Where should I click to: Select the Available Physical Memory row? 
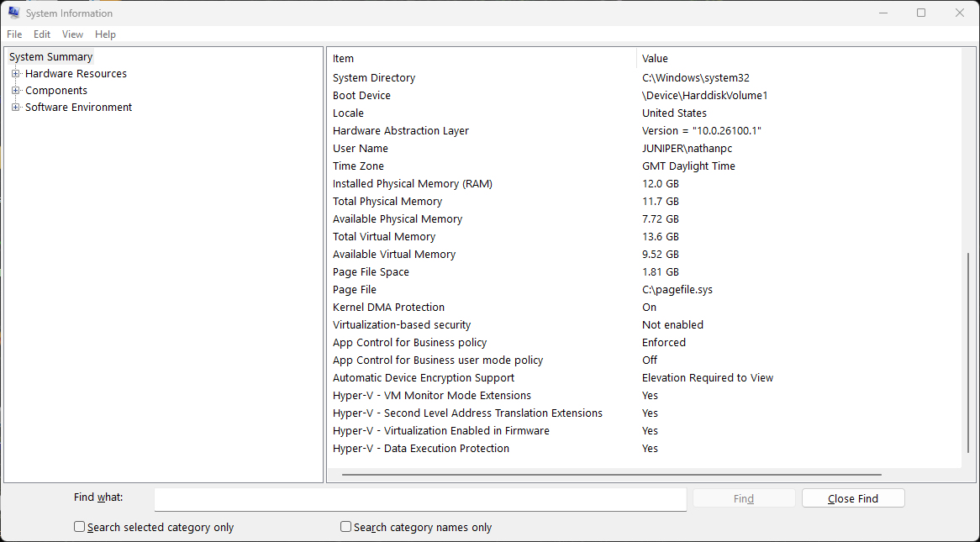tap(644, 218)
